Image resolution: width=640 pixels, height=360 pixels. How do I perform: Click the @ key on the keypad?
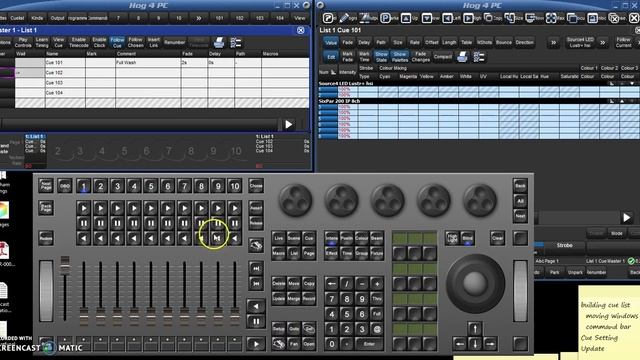(x=377, y=329)
